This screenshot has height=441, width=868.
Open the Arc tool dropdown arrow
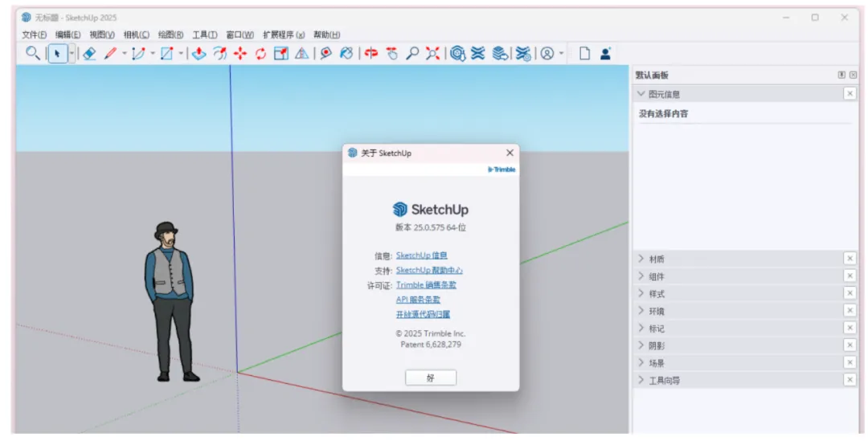pyautogui.click(x=153, y=54)
